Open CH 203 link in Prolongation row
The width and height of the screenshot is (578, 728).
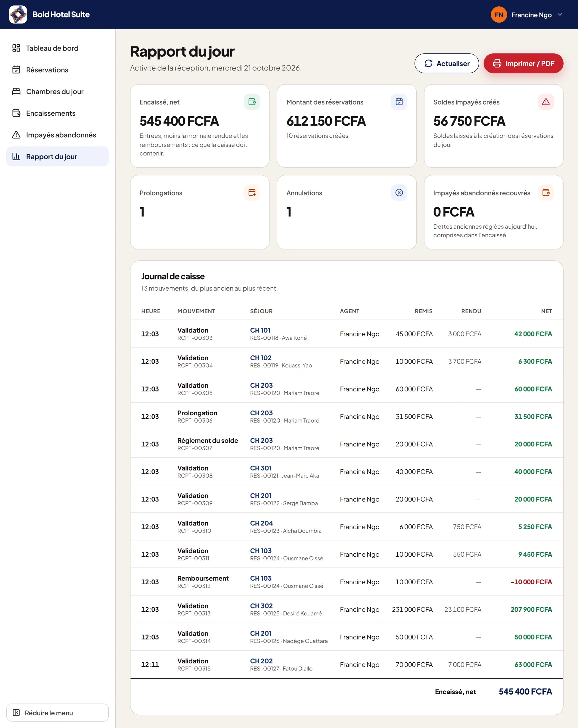click(261, 413)
